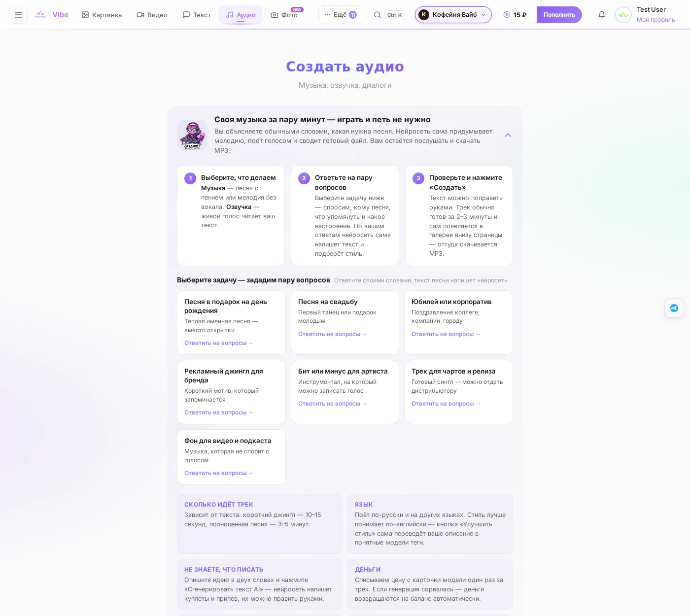Switch to the Видео tab
The width and height of the screenshot is (690, 616).
pyautogui.click(x=152, y=15)
